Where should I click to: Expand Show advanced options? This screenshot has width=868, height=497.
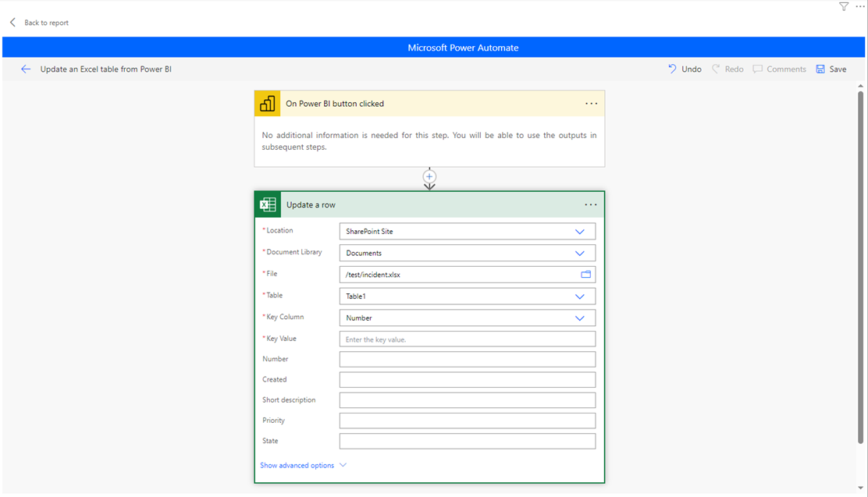coord(304,466)
